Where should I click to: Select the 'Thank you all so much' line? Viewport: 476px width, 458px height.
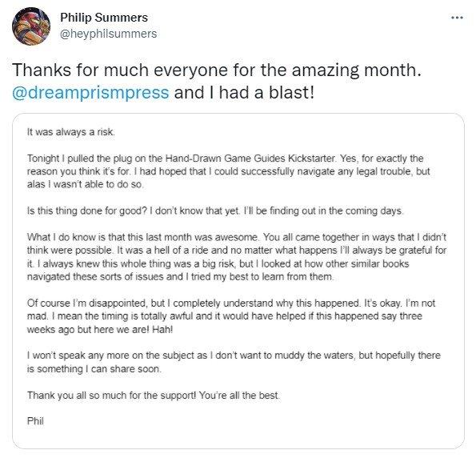(154, 395)
